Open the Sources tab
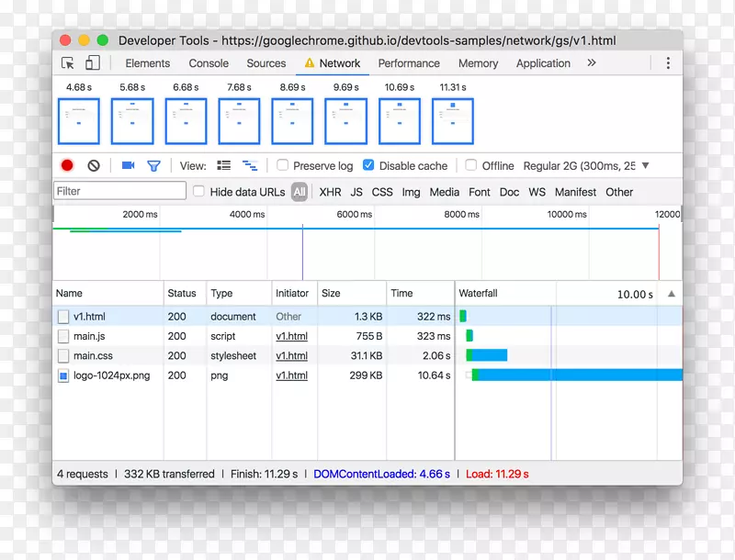 266,63
